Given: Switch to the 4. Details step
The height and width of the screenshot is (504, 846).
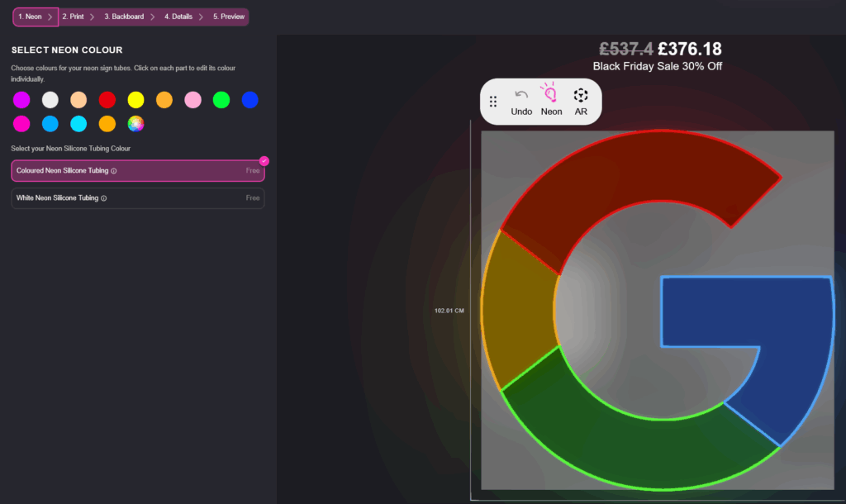Looking at the screenshot, I should click(x=178, y=17).
